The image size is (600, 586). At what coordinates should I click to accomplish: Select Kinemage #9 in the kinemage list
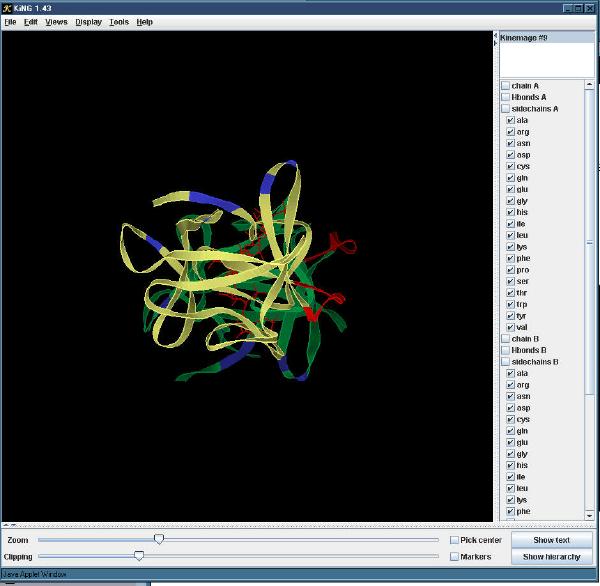tap(522, 38)
